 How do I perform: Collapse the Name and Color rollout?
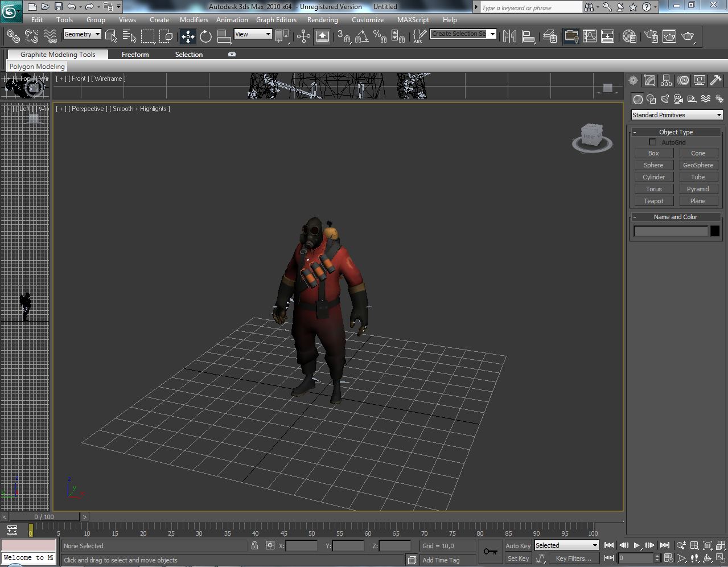(x=676, y=217)
